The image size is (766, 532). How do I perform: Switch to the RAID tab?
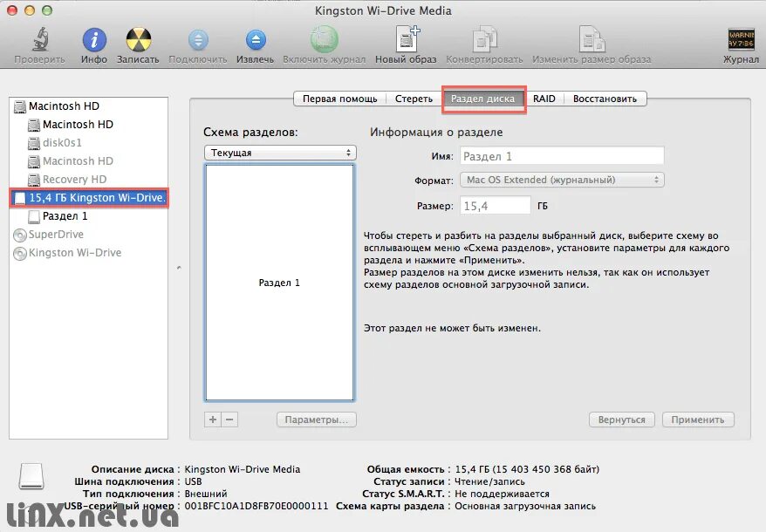[544, 99]
